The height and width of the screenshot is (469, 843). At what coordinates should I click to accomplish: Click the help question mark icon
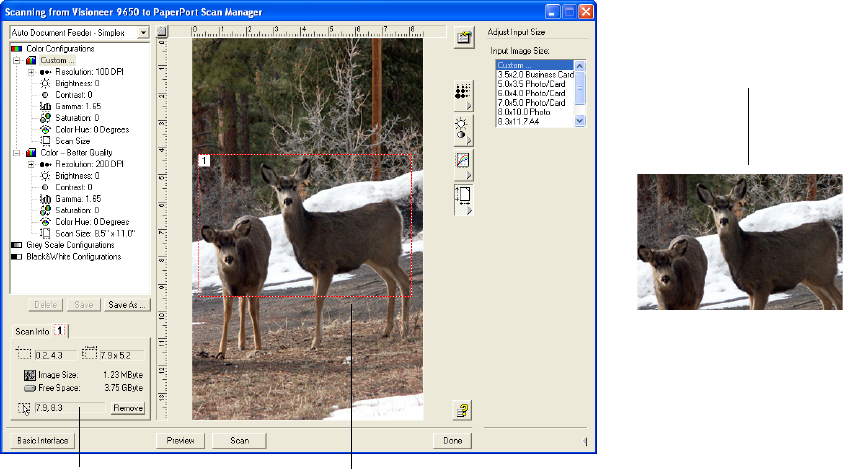(x=463, y=408)
